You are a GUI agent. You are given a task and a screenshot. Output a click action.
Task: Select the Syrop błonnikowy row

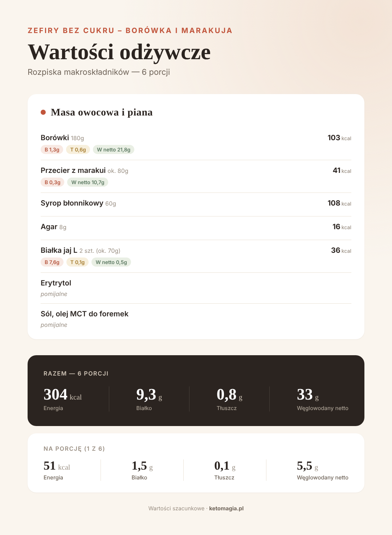(x=196, y=204)
